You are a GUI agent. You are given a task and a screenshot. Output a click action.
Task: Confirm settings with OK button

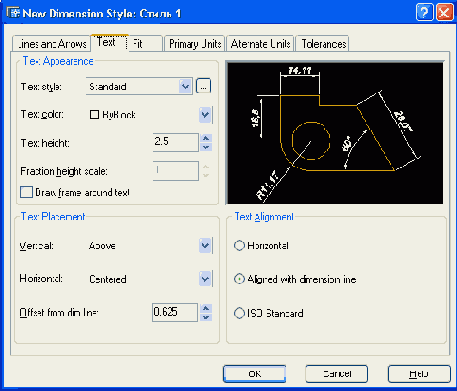pyautogui.click(x=254, y=374)
